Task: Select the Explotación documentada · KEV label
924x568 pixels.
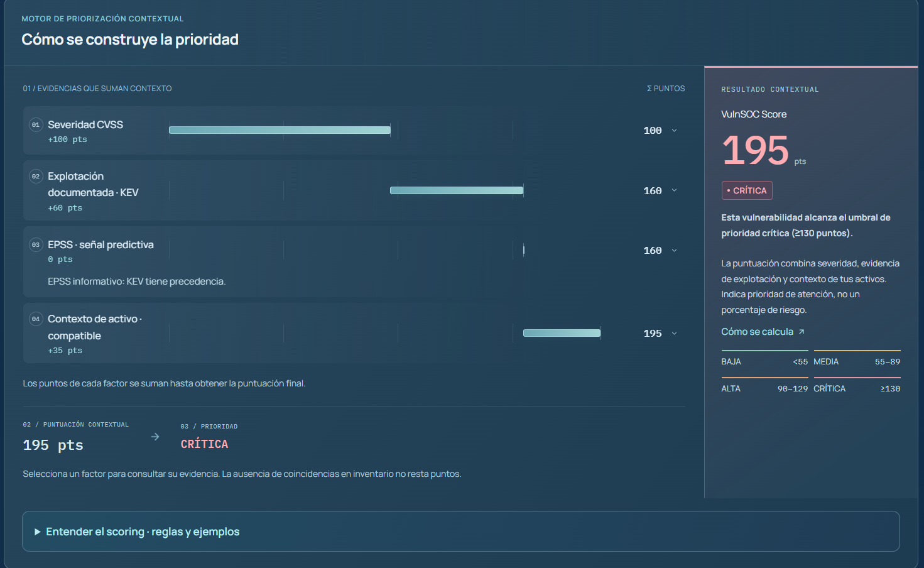Action: click(93, 185)
